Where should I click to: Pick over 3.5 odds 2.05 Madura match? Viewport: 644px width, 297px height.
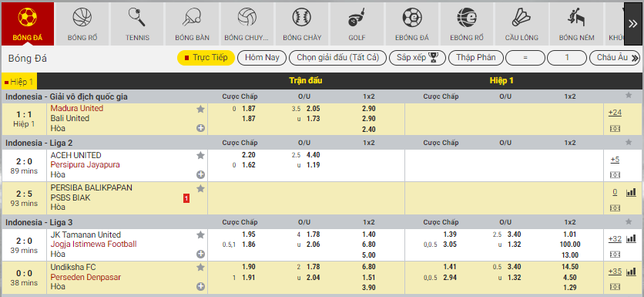coord(313,109)
